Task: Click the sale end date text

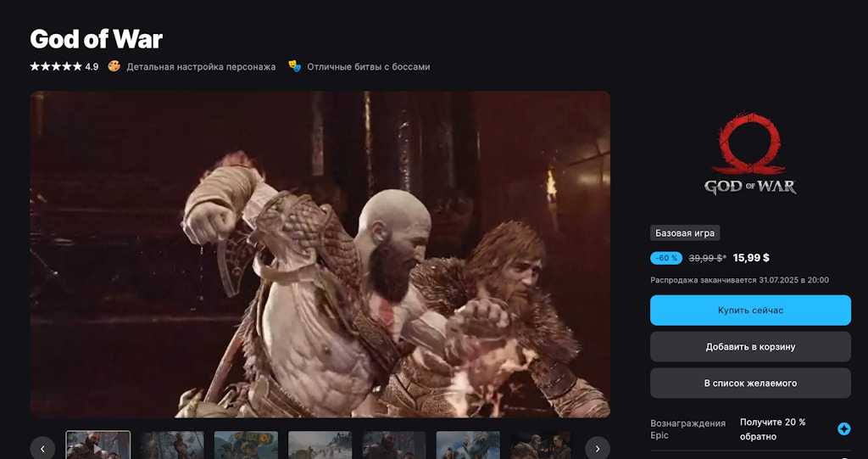Action: click(x=739, y=280)
